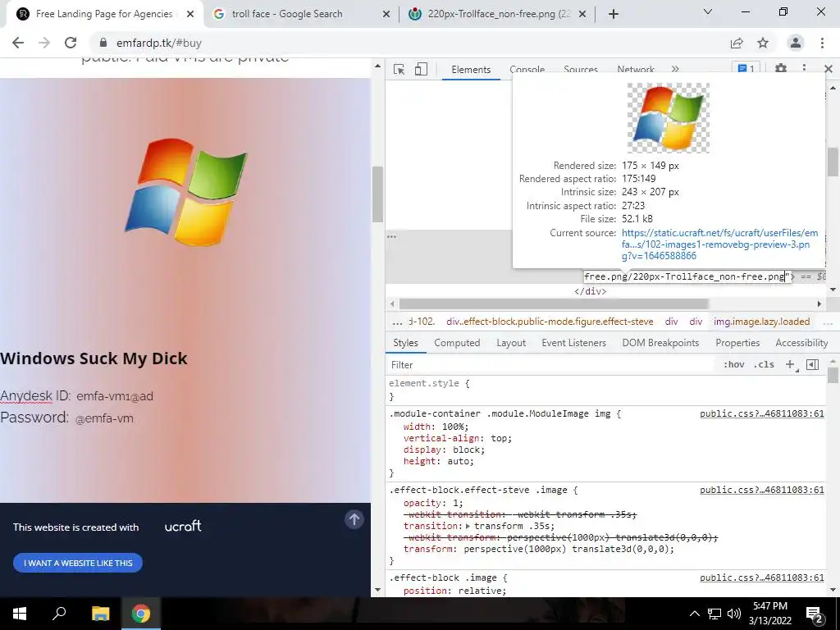This screenshot has width=840, height=630.
Task: Select the effect-block figure div breadcrumb
Action: (x=550, y=322)
